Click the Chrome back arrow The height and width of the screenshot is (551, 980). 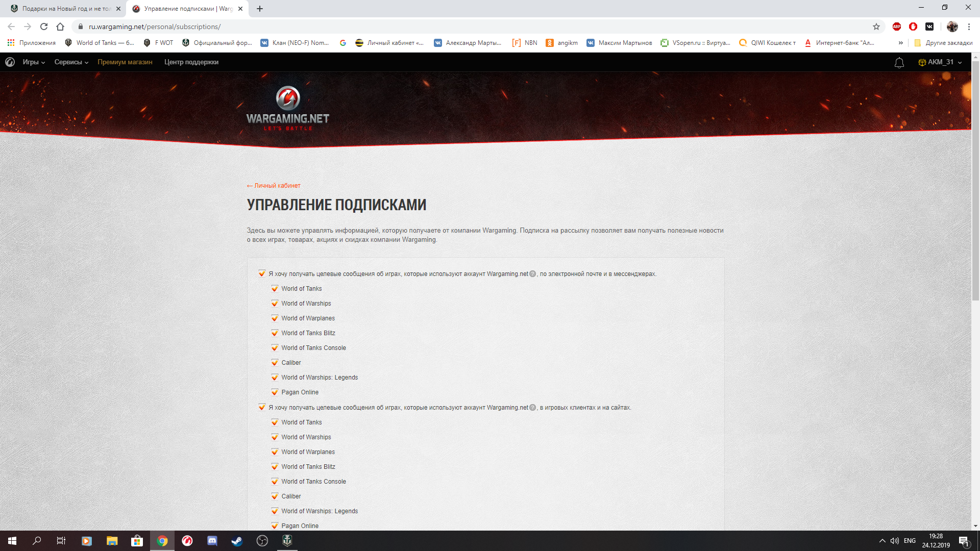[11, 27]
